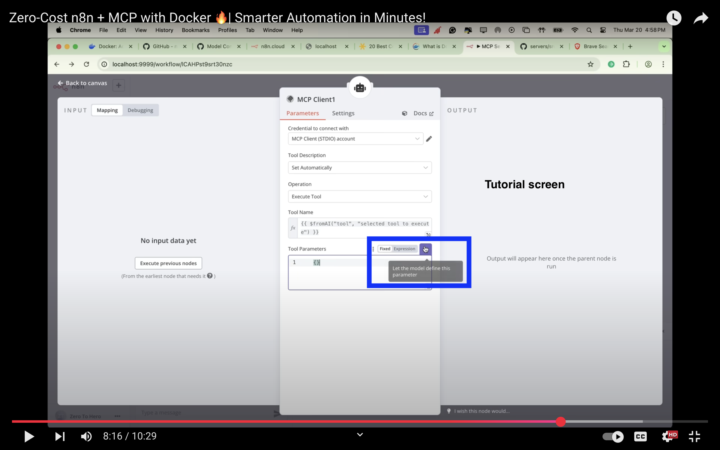Switch to the Settings tab
Screen dimensions: 720x450
coord(343,113)
